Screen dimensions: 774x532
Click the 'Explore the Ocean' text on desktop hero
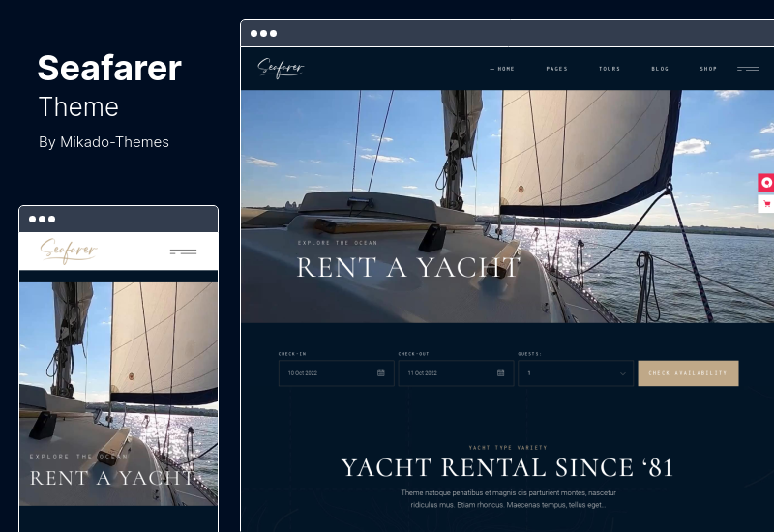point(338,243)
